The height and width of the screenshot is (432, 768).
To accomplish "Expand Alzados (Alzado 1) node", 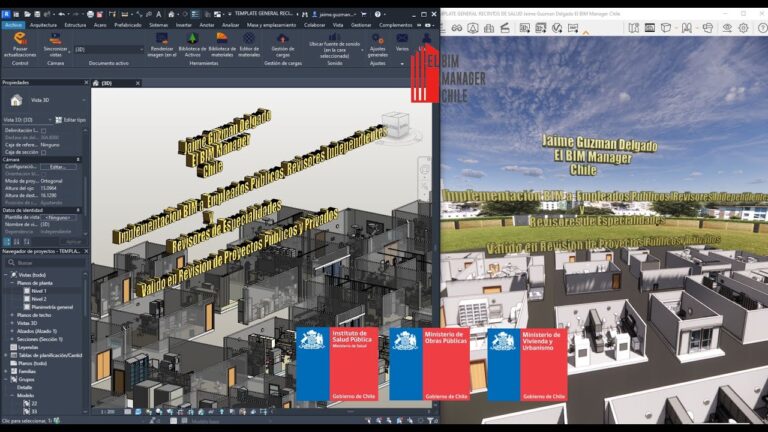I will point(12,332).
